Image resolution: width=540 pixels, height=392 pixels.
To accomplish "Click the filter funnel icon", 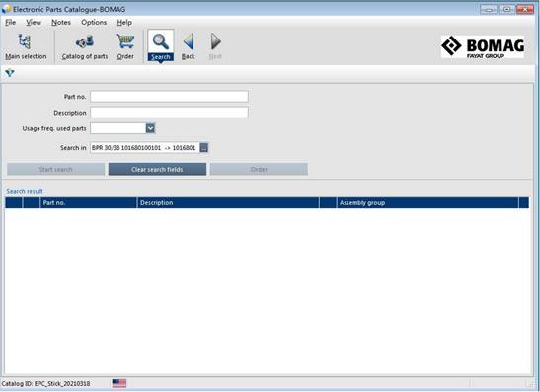I will point(10,73).
